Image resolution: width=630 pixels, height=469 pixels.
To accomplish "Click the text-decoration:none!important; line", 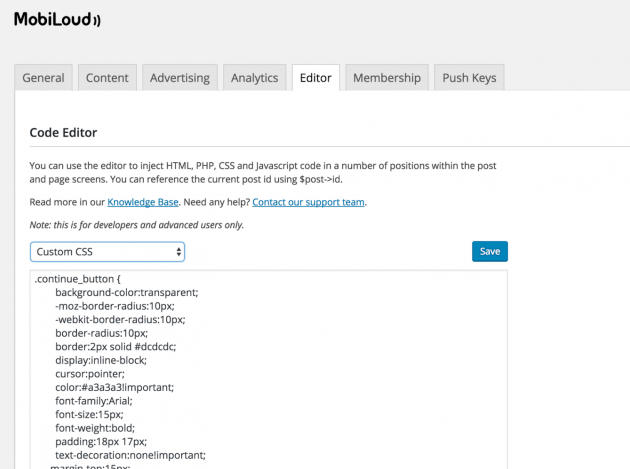I will click(130, 455).
